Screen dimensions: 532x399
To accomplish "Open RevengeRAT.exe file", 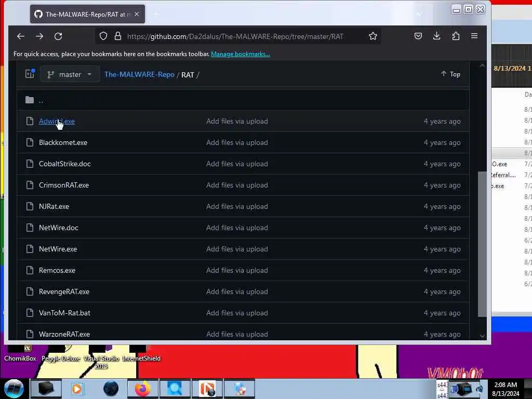I will [64, 292].
